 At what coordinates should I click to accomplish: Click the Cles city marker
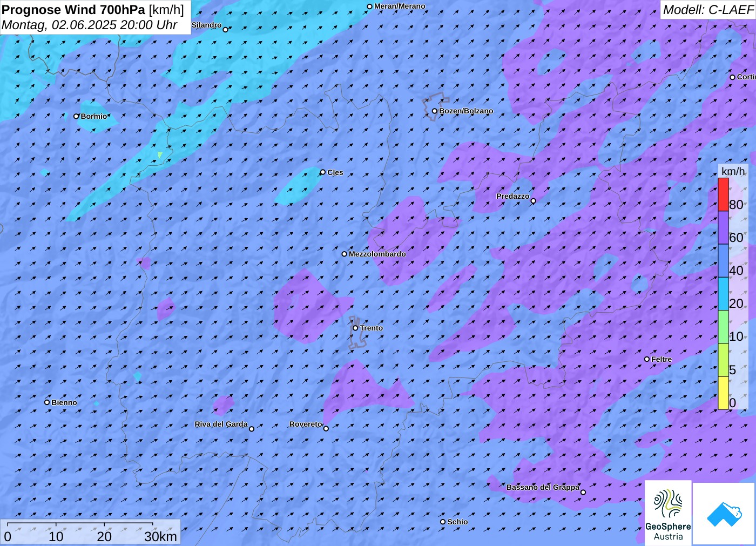(323, 172)
